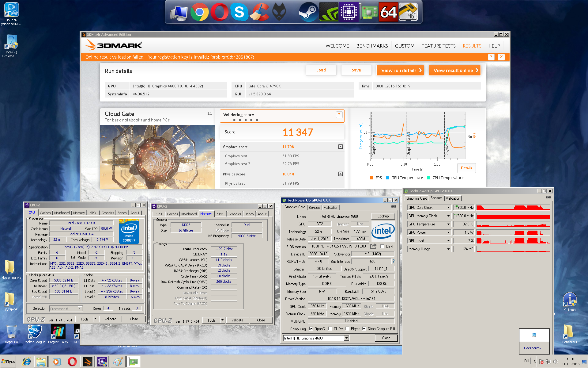Click the RU language indicator in tray

point(526,361)
